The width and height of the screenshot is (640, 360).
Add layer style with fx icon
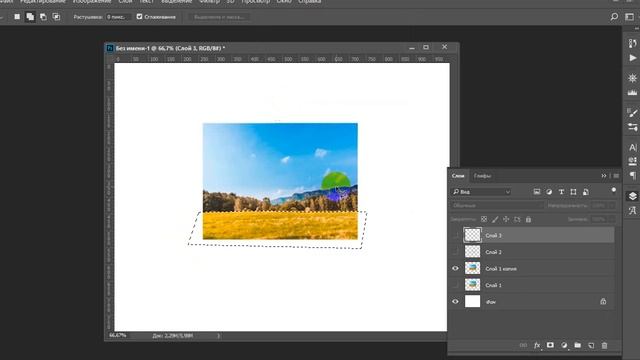pos(537,345)
